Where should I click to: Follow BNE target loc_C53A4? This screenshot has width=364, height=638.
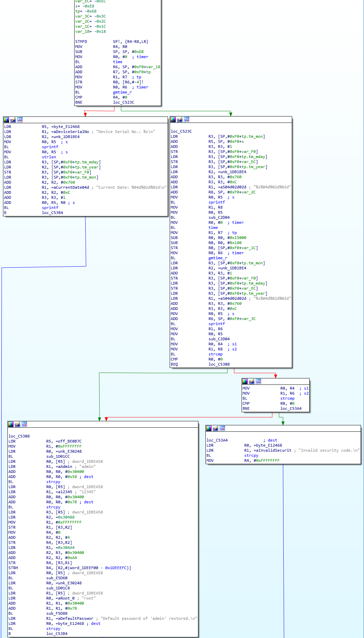click(291, 408)
